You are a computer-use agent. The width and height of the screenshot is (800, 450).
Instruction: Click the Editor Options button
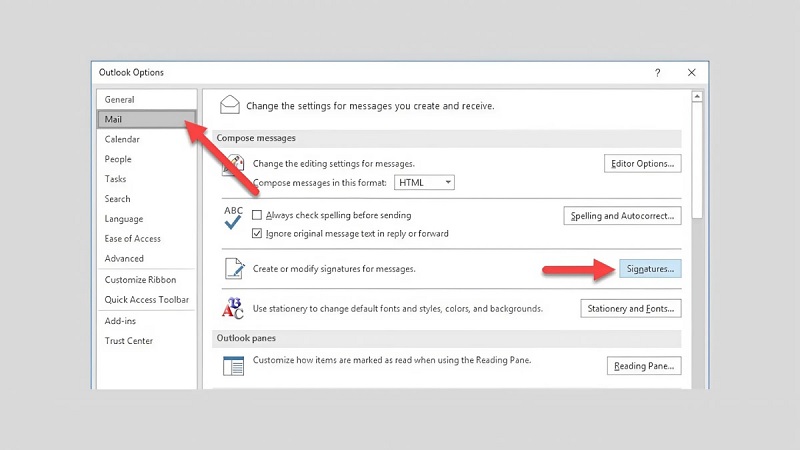(642, 163)
